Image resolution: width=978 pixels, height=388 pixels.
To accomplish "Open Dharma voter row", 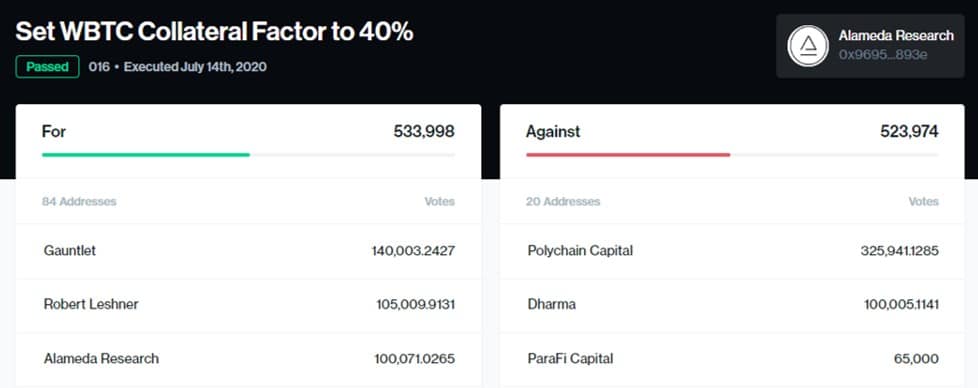I will click(732, 304).
